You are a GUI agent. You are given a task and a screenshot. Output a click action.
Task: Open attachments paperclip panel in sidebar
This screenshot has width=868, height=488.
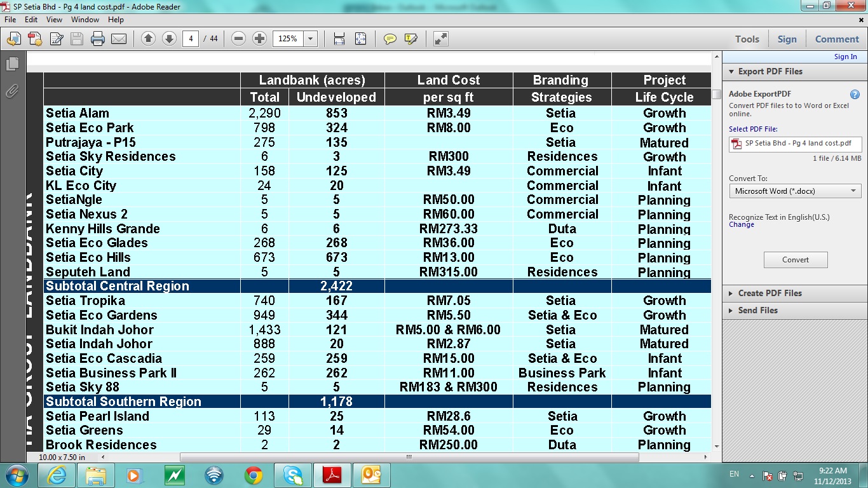[x=12, y=91]
